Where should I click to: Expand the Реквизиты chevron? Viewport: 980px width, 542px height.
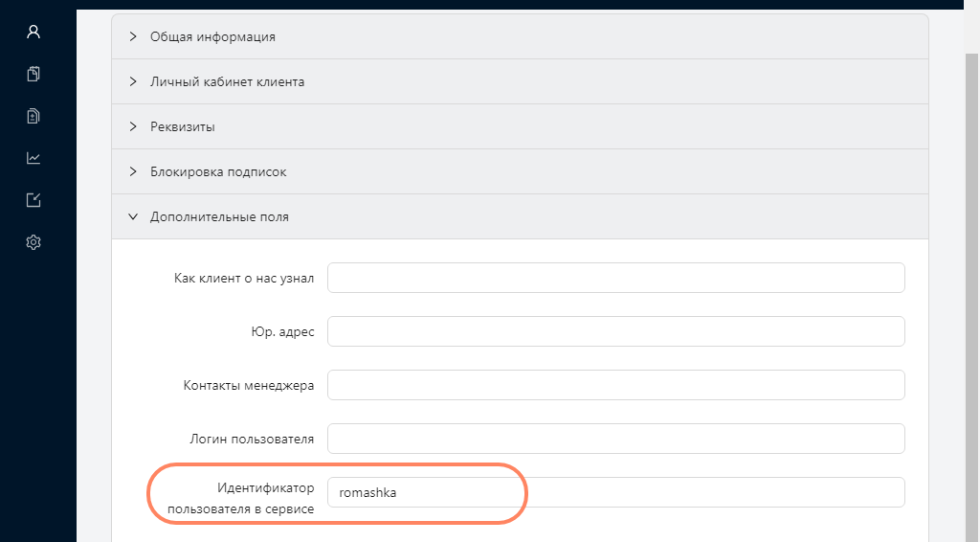pyautogui.click(x=132, y=127)
